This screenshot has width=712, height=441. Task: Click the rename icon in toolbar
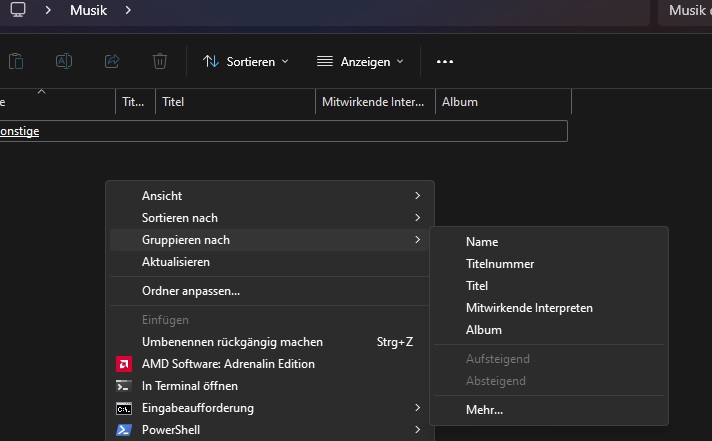click(x=63, y=61)
